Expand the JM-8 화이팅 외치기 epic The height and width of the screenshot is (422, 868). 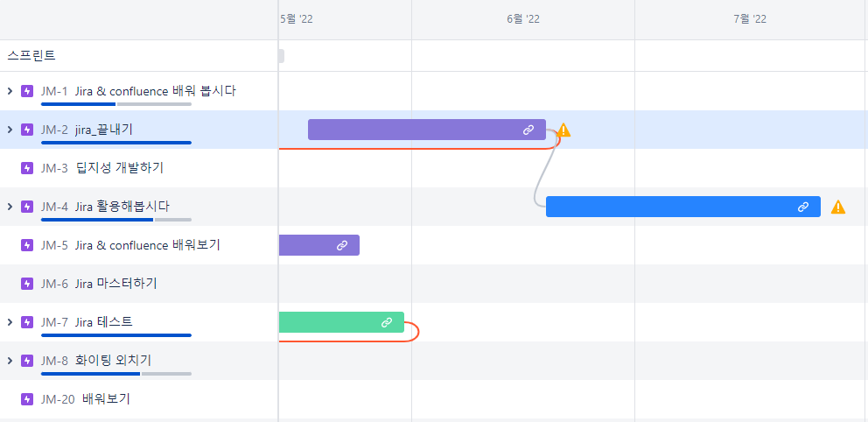(10, 361)
